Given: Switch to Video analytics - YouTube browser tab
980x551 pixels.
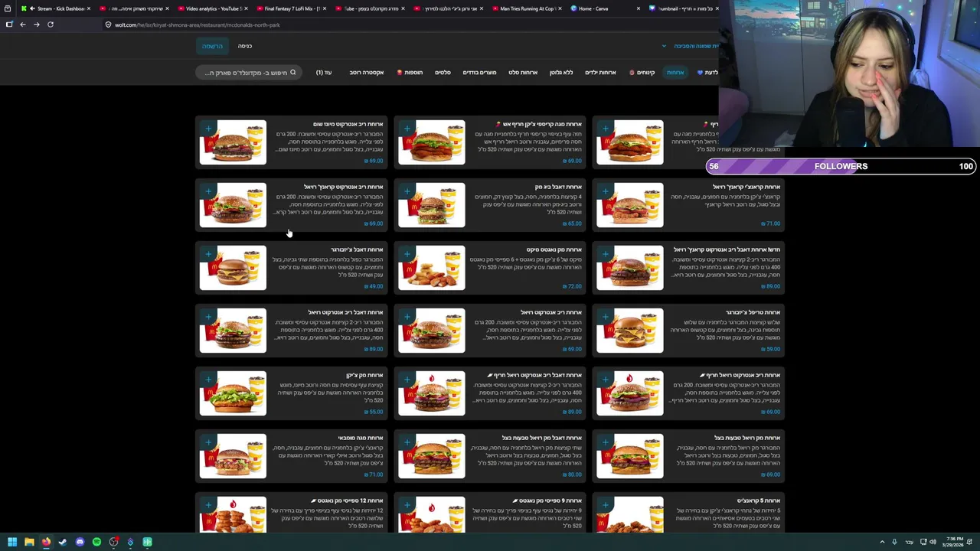Looking at the screenshot, I should coord(211,8).
